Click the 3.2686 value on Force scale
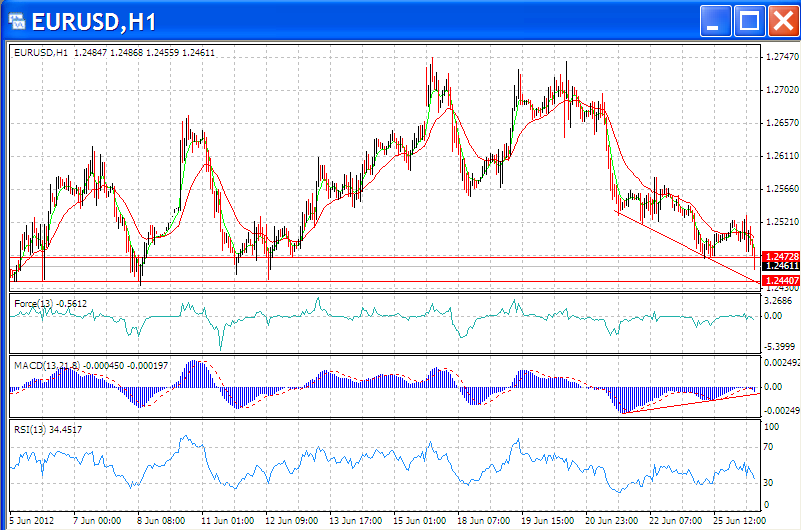 tap(778, 300)
